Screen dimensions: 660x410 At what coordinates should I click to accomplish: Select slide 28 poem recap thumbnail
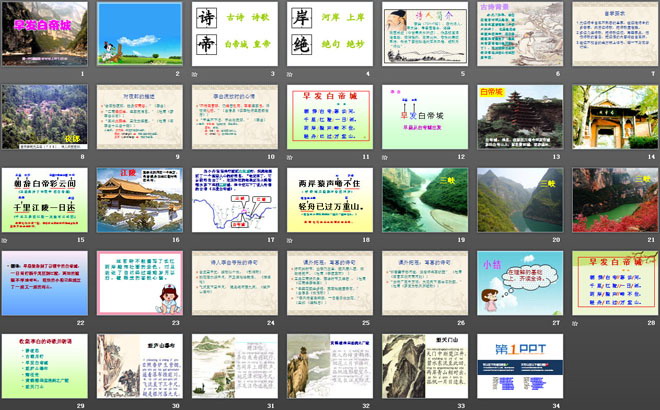[x=615, y=283]
